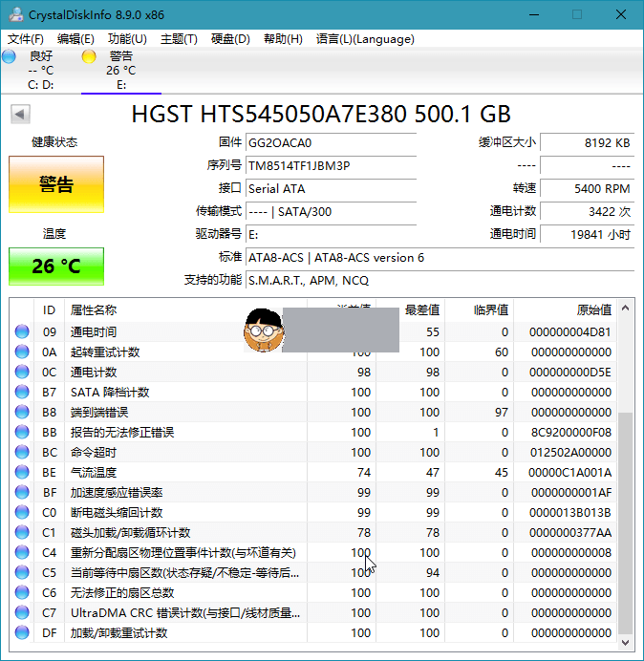The height and width of the screenshot is (661, 644).
Task: Click the ID column header
Action: pyautogui.click(x=49, y=310)
